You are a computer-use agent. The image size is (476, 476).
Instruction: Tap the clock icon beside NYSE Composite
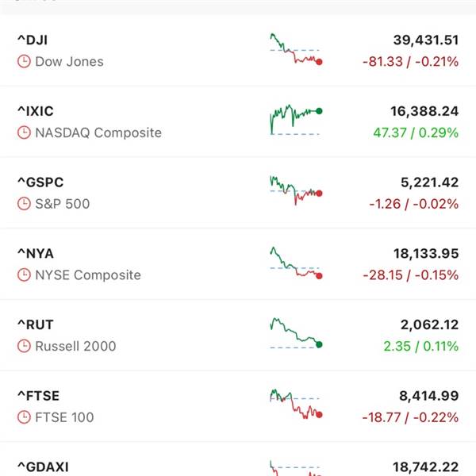(24, 275)
